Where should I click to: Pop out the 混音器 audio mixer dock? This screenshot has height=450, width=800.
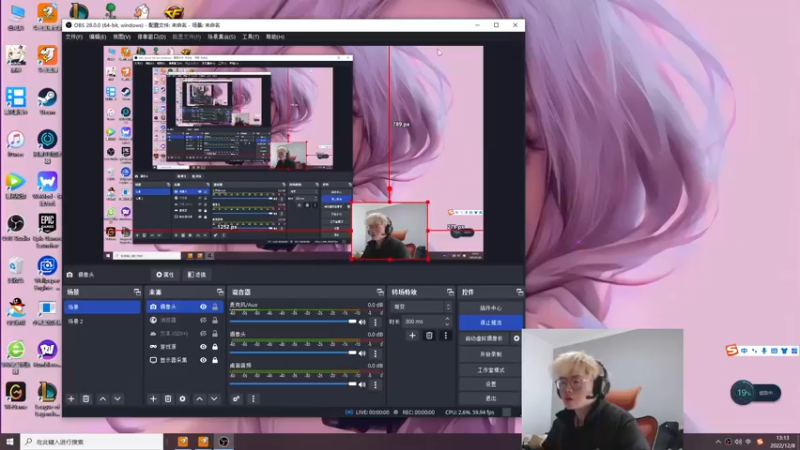click(380, 292)
